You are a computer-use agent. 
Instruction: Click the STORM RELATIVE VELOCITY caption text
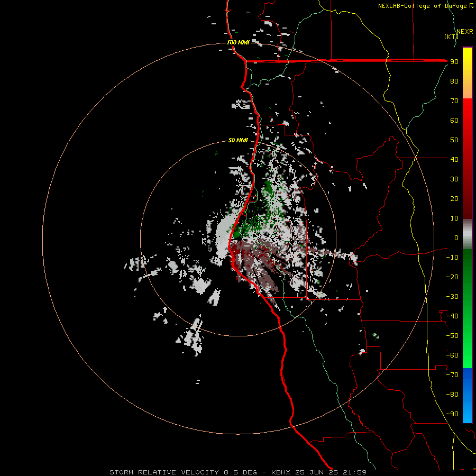click(x=164, y=472)
